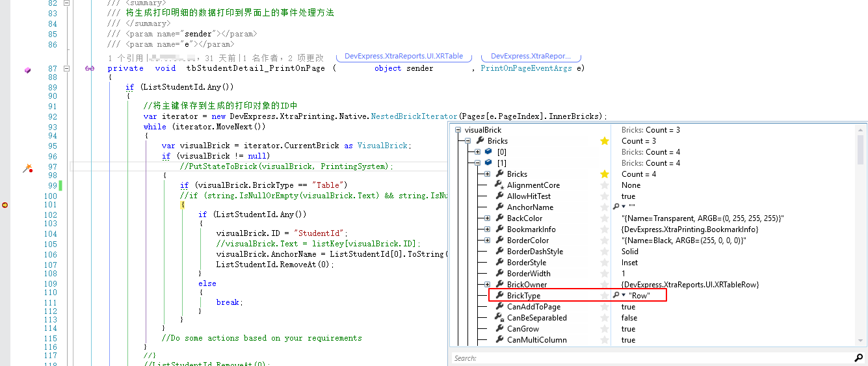Click the quick-action wand icon on line 97
Image resolution: width=868 pixels, height=366 pixels.
pyautogui.click(x=27, y=168)
